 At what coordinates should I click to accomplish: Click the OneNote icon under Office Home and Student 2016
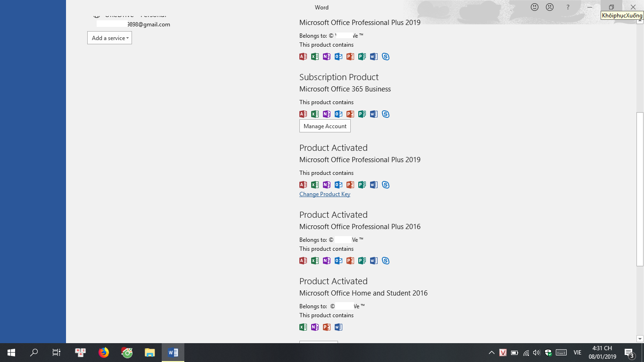coord(315,327)
